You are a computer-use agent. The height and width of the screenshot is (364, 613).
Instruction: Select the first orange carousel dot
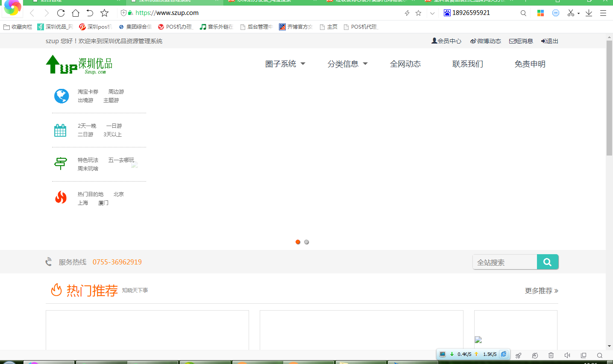298,242
